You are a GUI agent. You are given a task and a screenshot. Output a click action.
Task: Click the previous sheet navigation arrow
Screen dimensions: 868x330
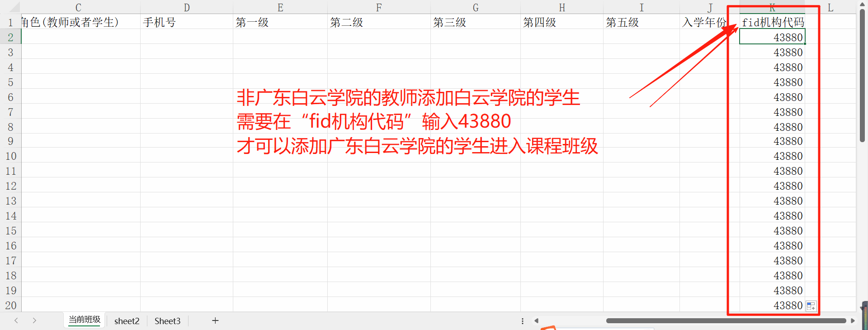(16, 320)
